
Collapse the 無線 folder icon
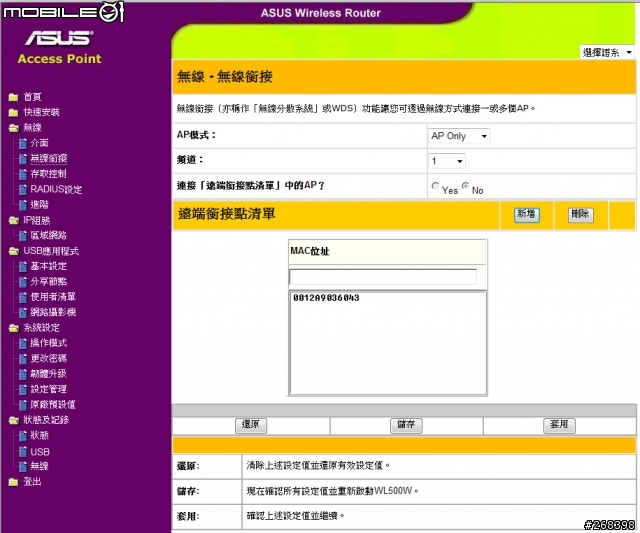[13, 128]
